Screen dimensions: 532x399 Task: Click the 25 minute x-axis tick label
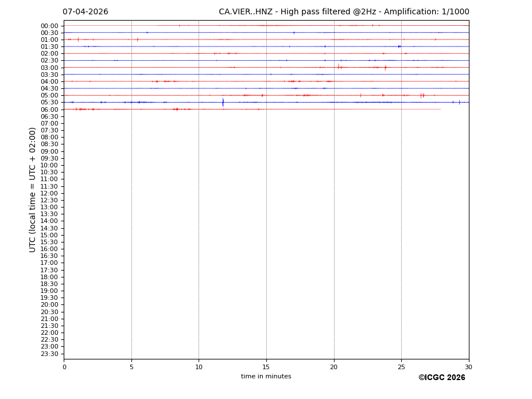click(401, 367)
